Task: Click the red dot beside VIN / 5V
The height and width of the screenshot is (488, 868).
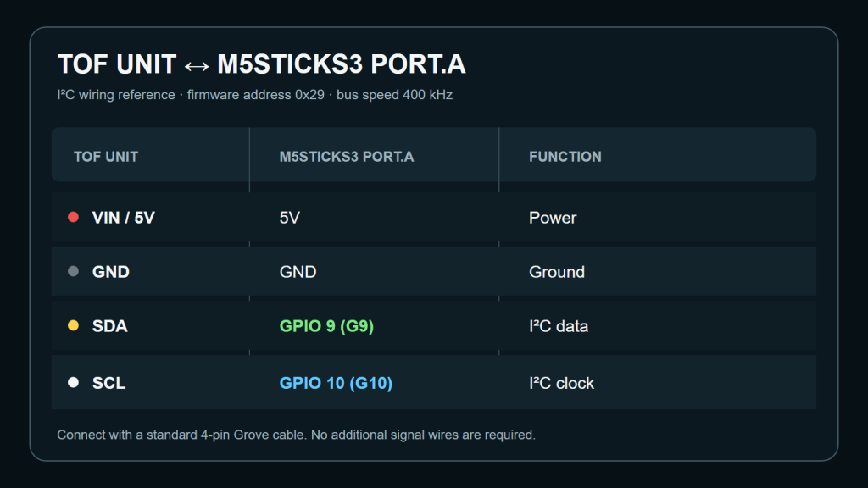Action: point(73,217)
